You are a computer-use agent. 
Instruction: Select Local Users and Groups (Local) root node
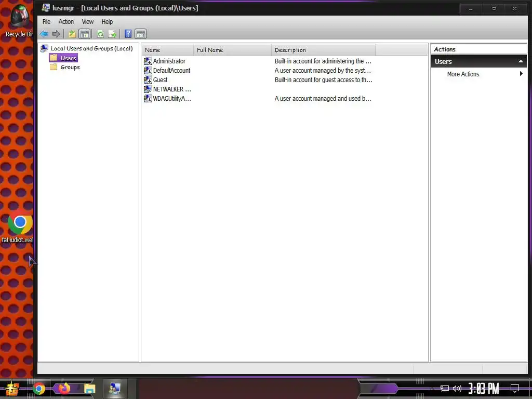[91, 48]
